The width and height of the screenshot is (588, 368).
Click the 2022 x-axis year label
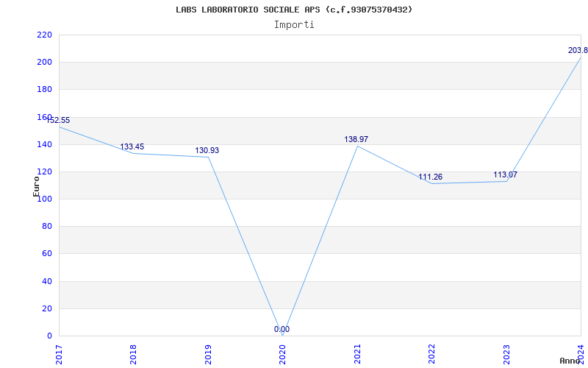431,355
